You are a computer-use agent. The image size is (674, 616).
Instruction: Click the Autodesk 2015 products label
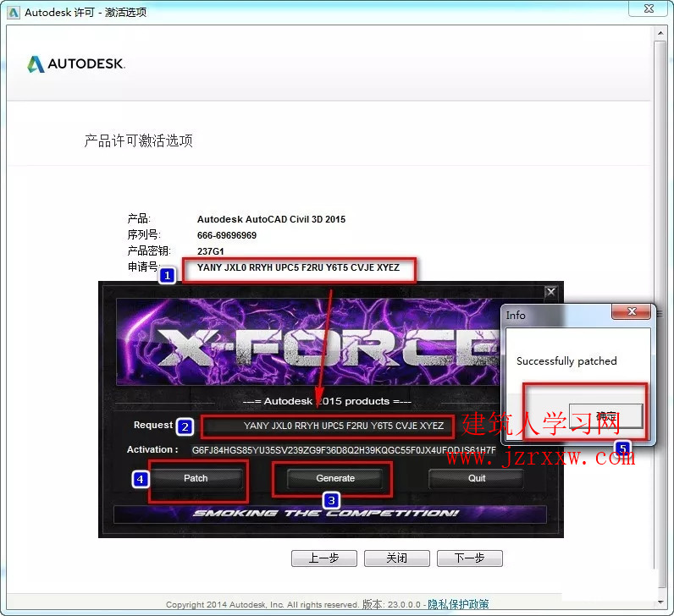pos(327,402)
